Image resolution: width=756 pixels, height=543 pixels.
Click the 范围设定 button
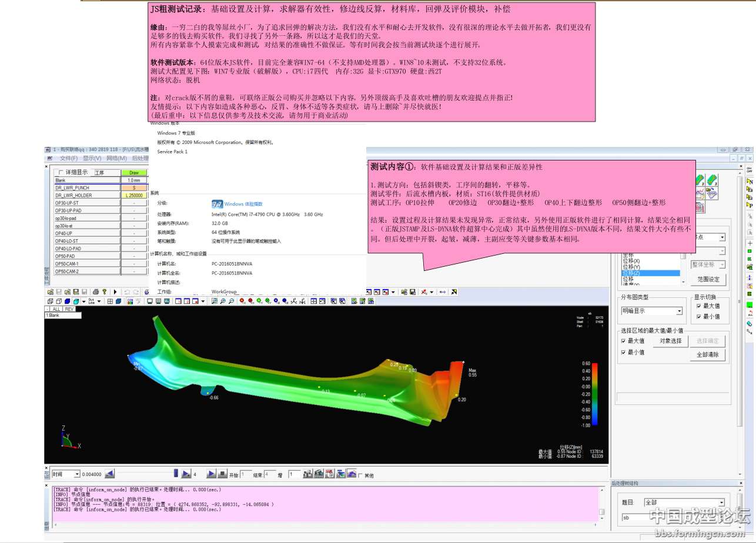coord(708,280)
